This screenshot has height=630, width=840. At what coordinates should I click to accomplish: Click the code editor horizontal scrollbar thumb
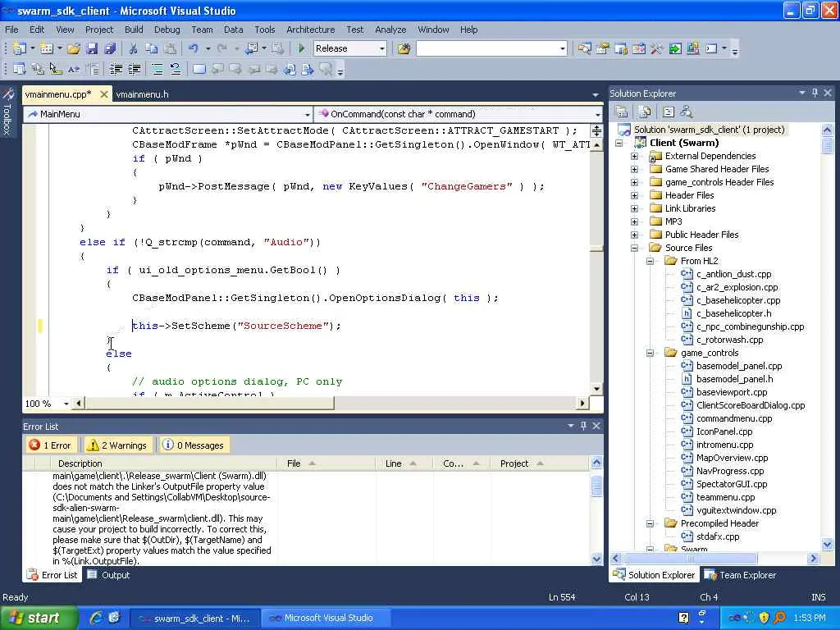click(209, 403)
